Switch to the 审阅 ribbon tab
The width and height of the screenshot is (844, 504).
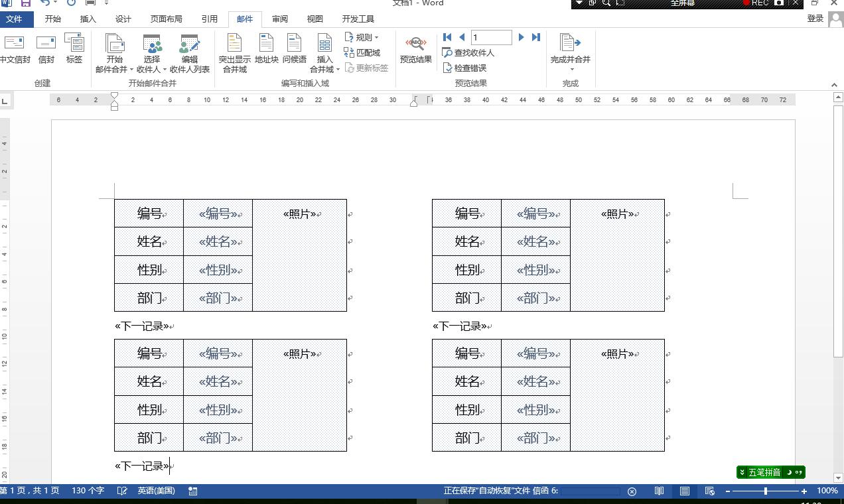[x=279, y=19]
